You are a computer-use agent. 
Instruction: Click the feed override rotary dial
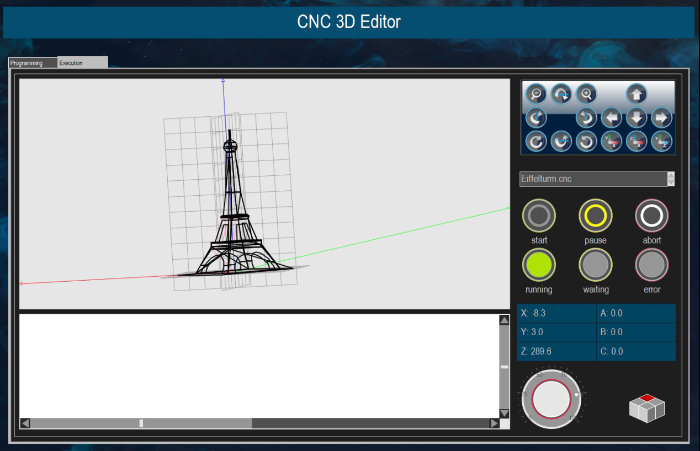point(551,399)
